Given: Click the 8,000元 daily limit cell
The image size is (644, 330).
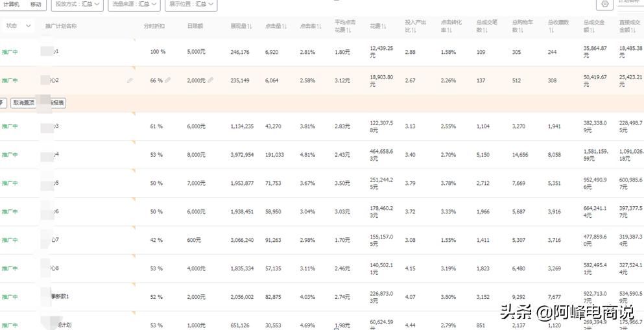Looking at the screenshot, I should [x=196, y=155].
